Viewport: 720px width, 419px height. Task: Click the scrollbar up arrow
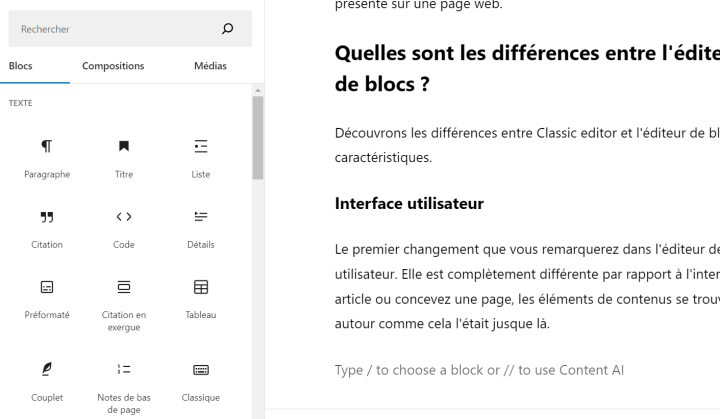tap(258, 91)
